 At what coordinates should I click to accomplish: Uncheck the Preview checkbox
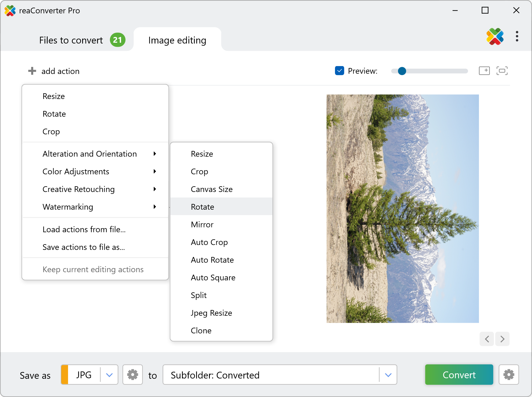click(x=339, y=71)
